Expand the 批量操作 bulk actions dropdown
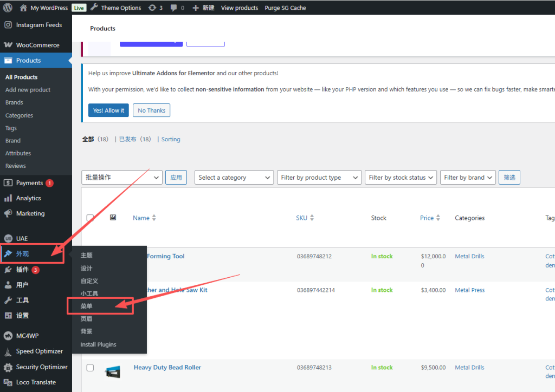Screen dimensions: 555x392 tap(122, 178)
